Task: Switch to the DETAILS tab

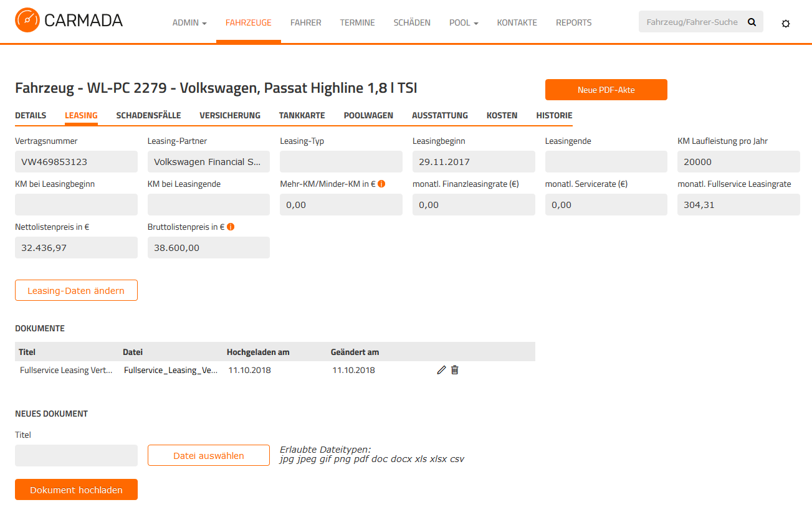Action: [x=31, y=115]
